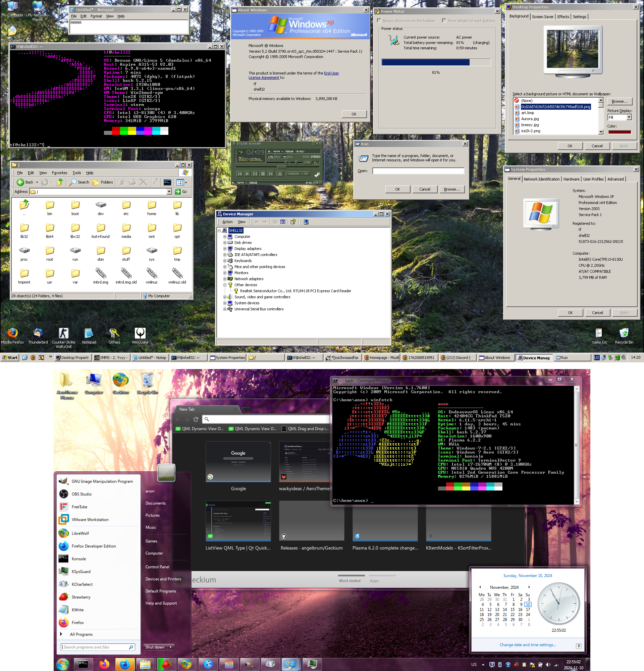The image size is (644, 671).
Task: Click Browse... button in Run dialog
Action: (x=452, y=189)
